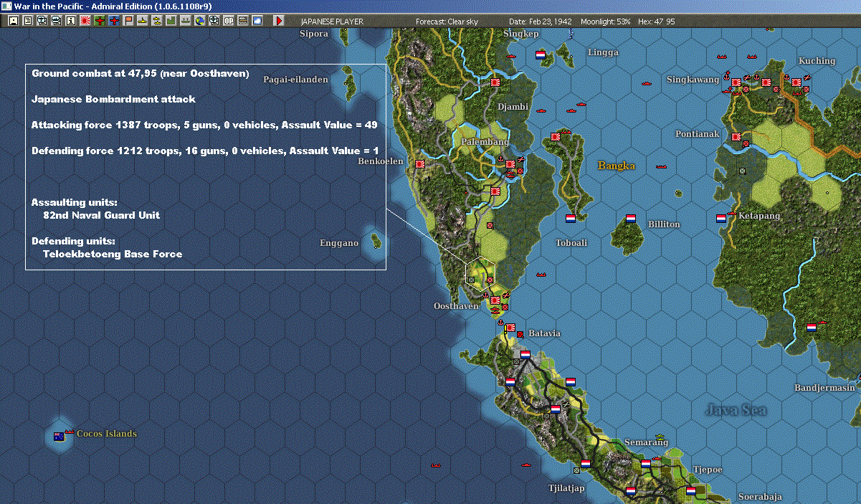Screen dimensions: 861x504
Task: Select the Dutch flag base at Batavia
Action: click(525, 354)
